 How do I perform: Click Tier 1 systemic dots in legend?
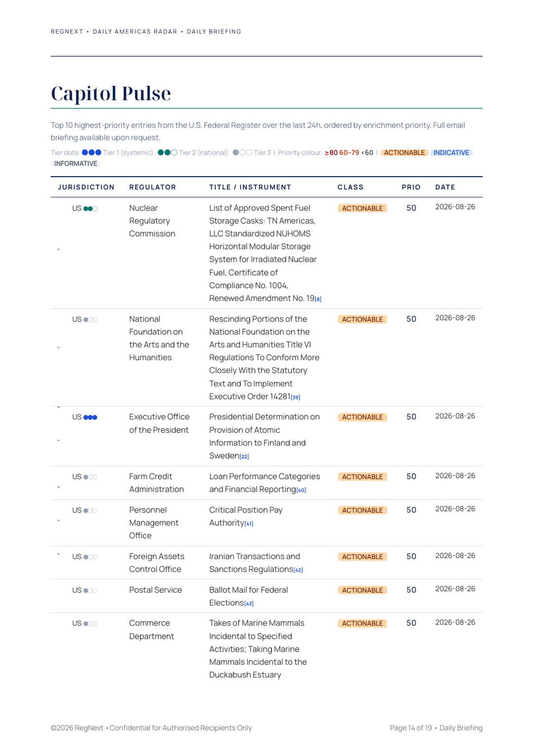click(91, 152)
